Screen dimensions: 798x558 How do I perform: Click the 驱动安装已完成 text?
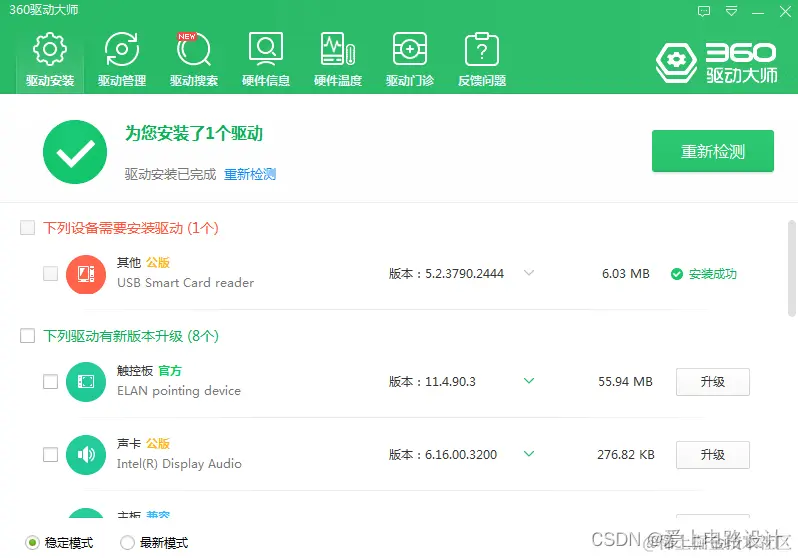point(170,174)
